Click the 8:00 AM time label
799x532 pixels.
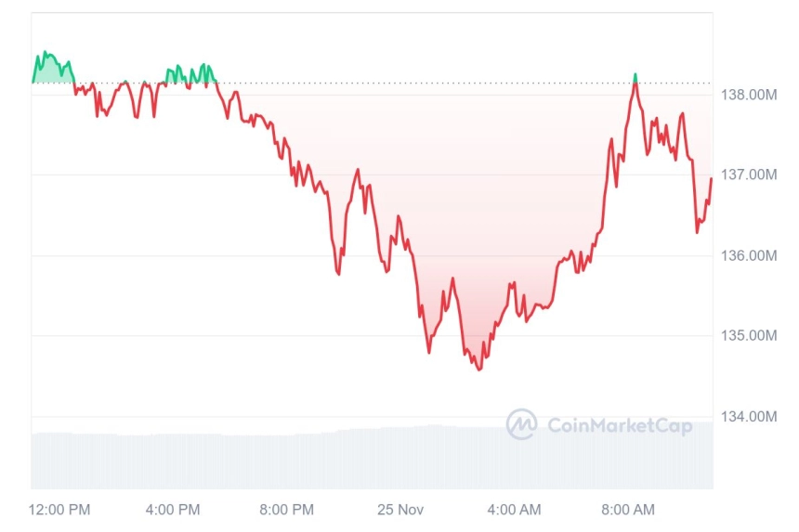(628, 510)
